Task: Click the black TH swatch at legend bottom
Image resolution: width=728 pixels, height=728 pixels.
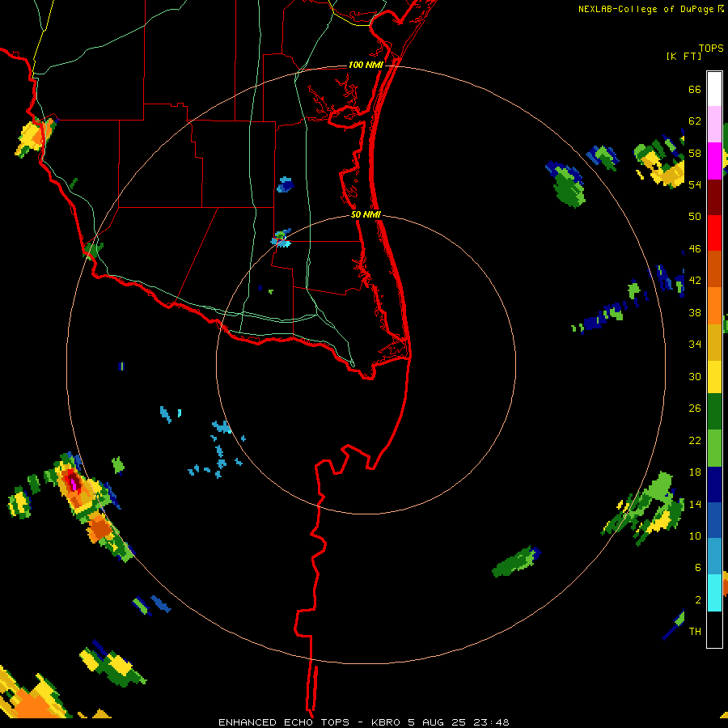Action: pyautogui.click(x=714, y=629)
